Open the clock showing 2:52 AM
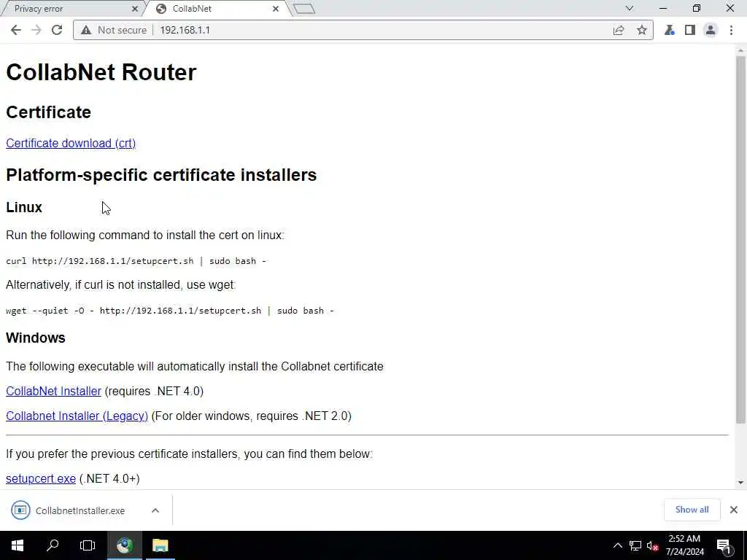 click(684, 545)
